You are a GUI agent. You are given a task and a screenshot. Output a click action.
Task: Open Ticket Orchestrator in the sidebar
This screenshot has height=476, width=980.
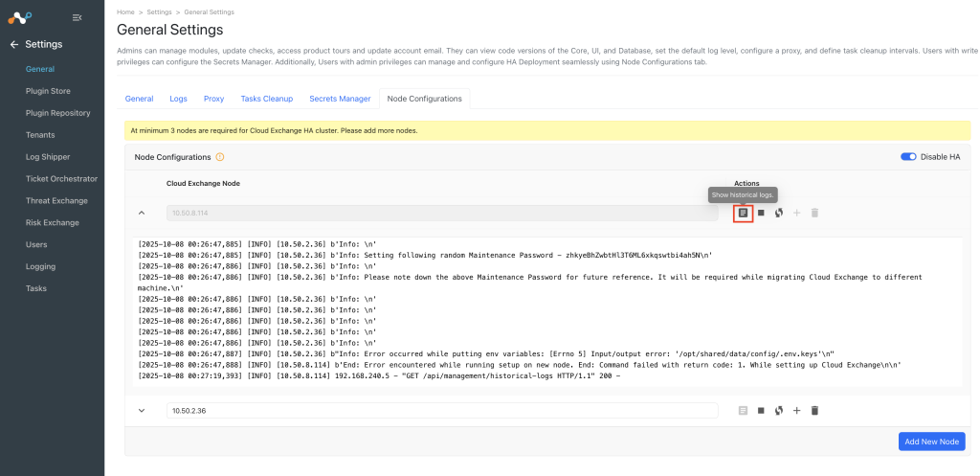tap(62, 179)
